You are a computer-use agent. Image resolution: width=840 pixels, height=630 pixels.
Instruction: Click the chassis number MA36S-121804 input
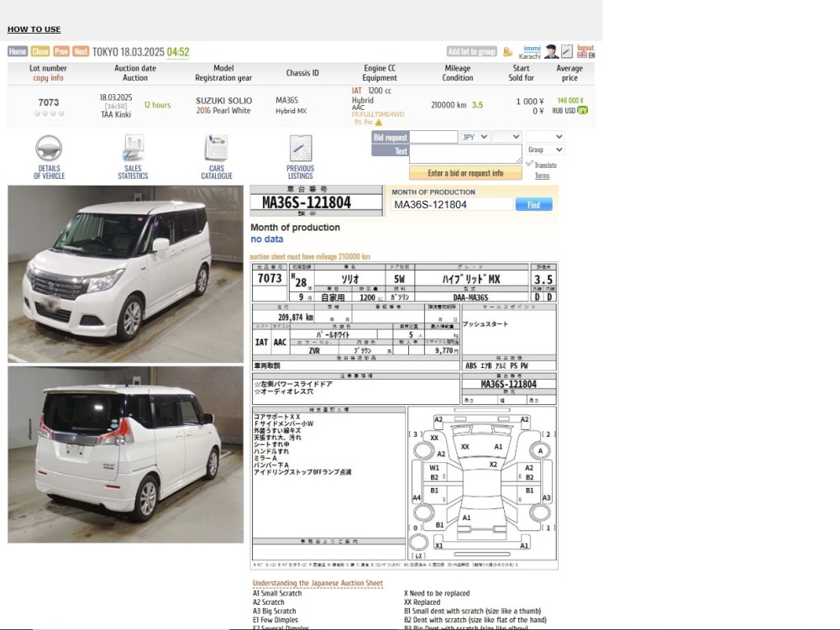point(452,205)
